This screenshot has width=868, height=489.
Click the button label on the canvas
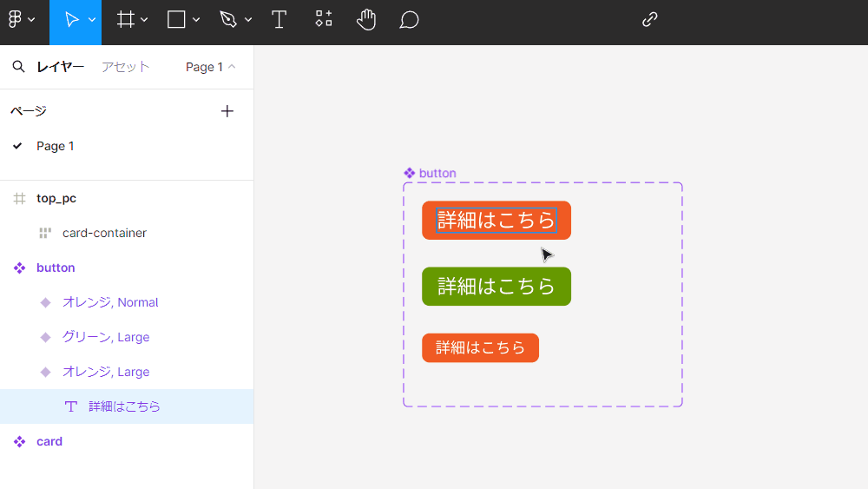click(437, 174)
